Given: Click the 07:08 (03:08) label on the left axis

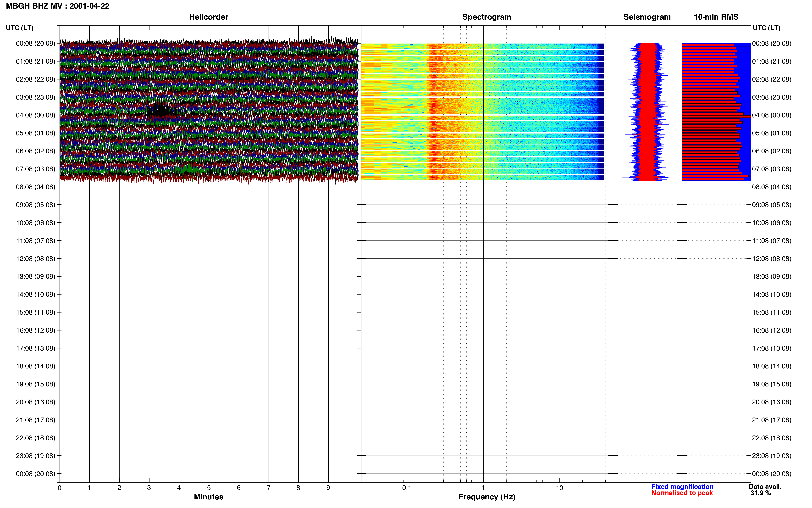Looking at the screenshot, I should pyautogui.click(x=36, y=169).
